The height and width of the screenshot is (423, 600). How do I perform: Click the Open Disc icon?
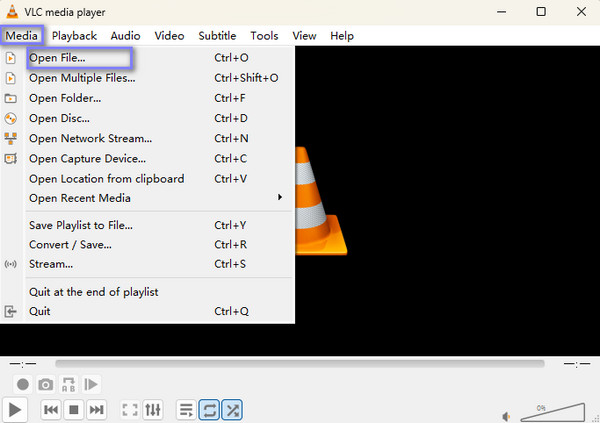(11, 119)
